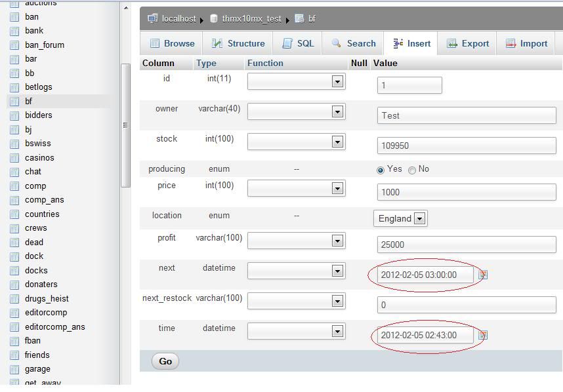The width and height of the screenshot is (563, 392).
Task: Open the location England dropdown
Action: [x=400, y=218]
